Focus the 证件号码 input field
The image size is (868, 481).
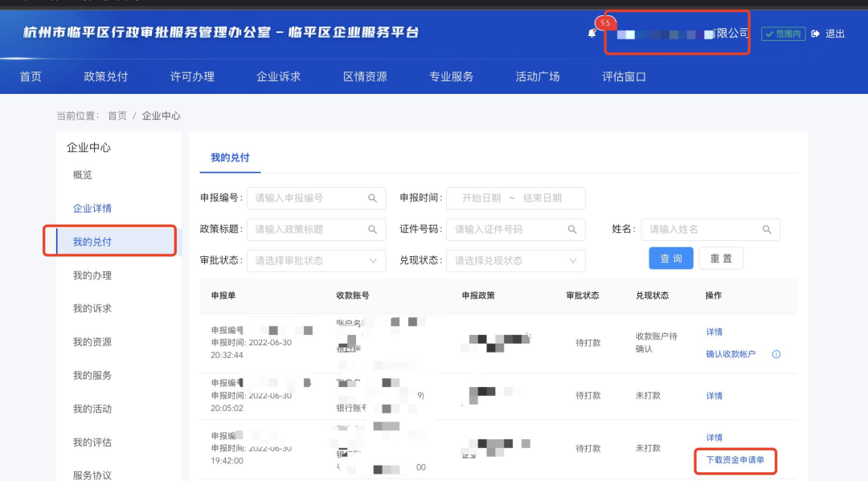(x=515, y=229)
